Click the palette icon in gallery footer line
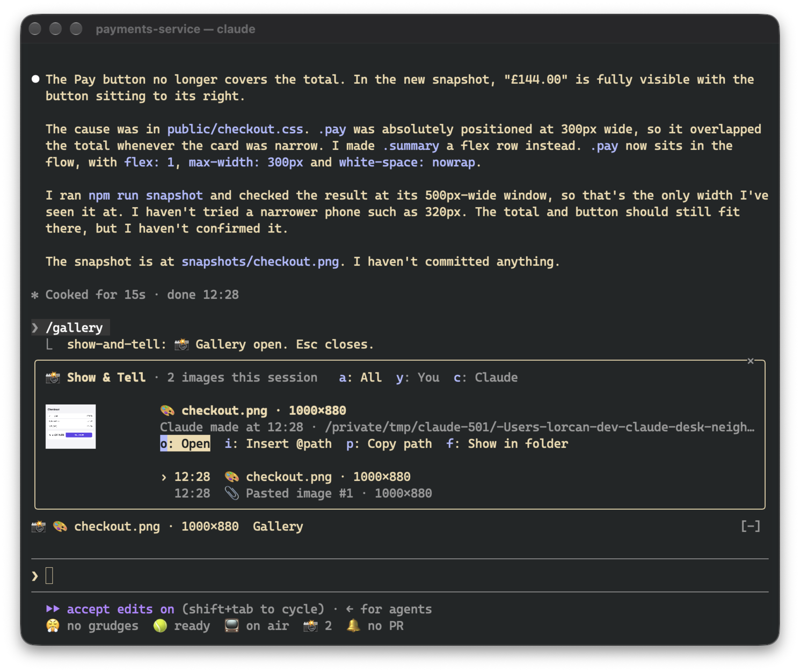The image size is (800, 672). tap(60, 527)
